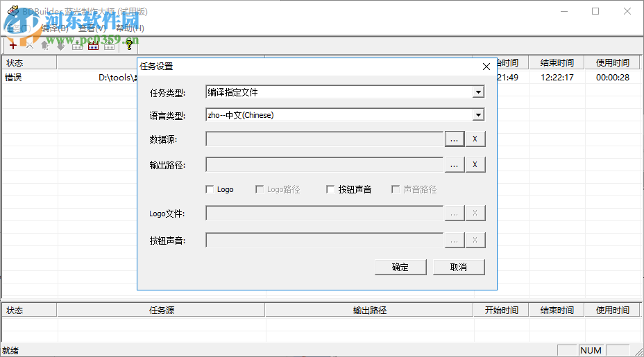Viewport: 644px width, 357px height.
Task: Clear the 输出路径 field with X button
Action: coord(475,164)
